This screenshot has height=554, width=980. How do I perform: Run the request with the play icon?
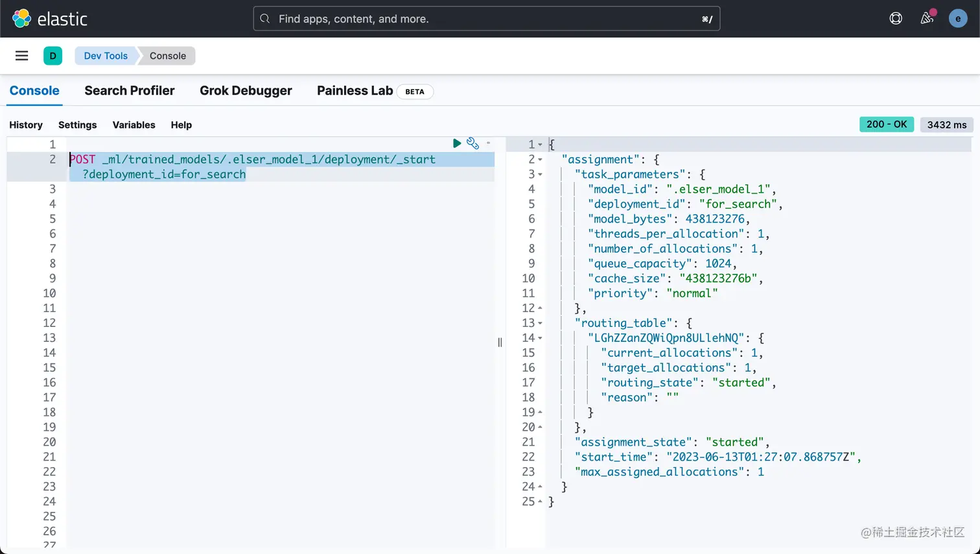(457, 143)
